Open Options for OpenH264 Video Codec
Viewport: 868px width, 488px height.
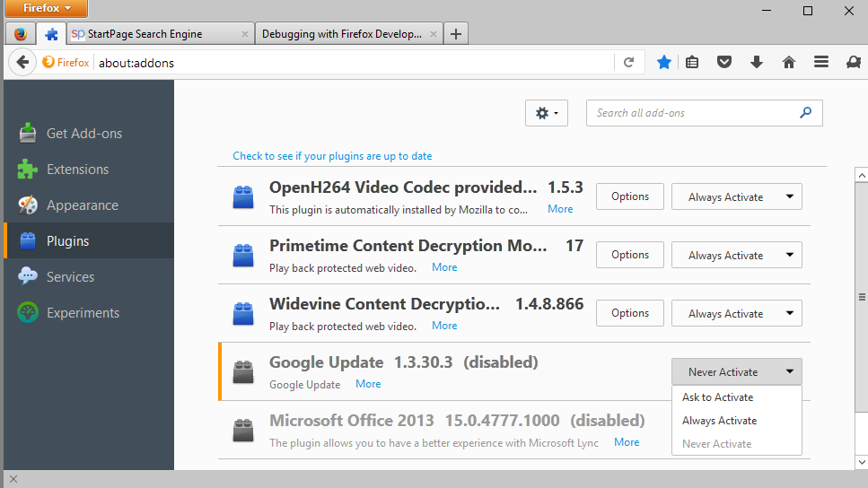pyautogui.click(x=630, y=196)
